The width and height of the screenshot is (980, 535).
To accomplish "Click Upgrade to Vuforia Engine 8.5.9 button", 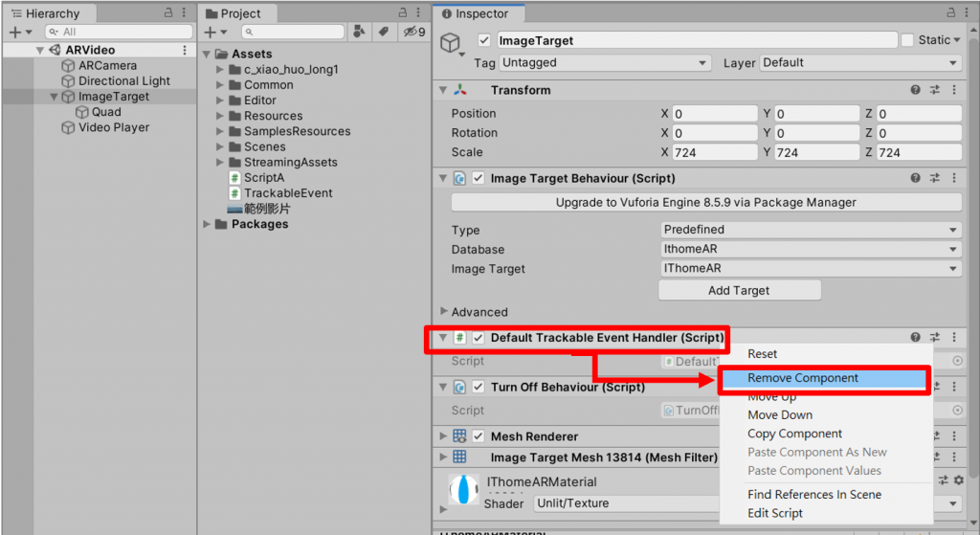I will (706, 203).
